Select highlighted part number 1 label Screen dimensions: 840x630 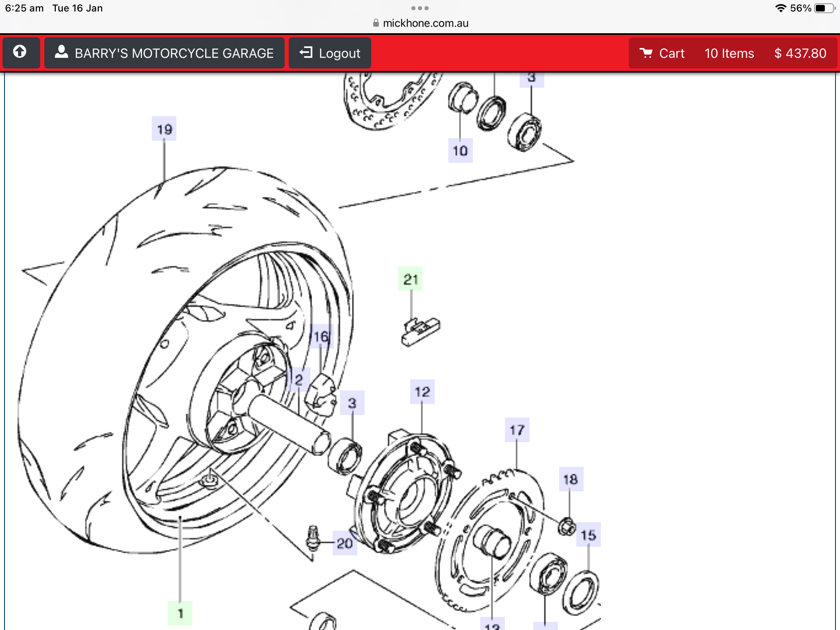point(180,613)
